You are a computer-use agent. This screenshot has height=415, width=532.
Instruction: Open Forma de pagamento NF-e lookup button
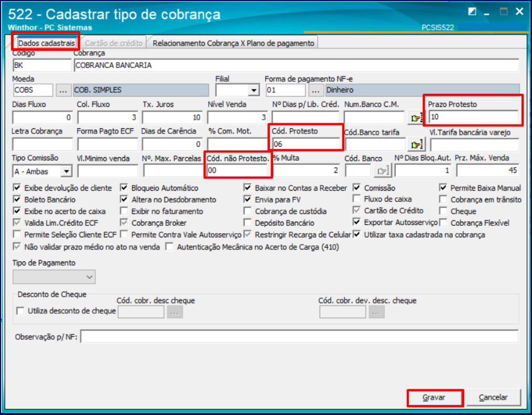click(x=316, y=90)
